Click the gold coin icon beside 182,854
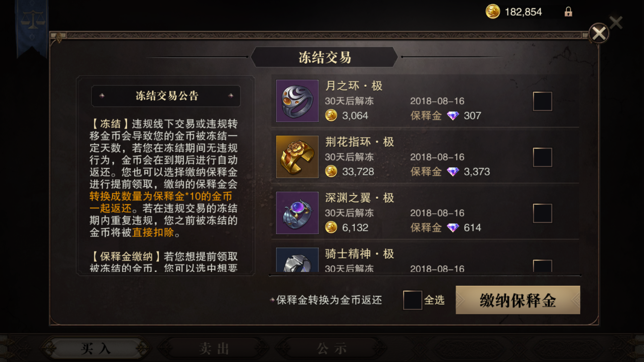The image size is (644, 362). pyautogui.click(x=493, y=12)
